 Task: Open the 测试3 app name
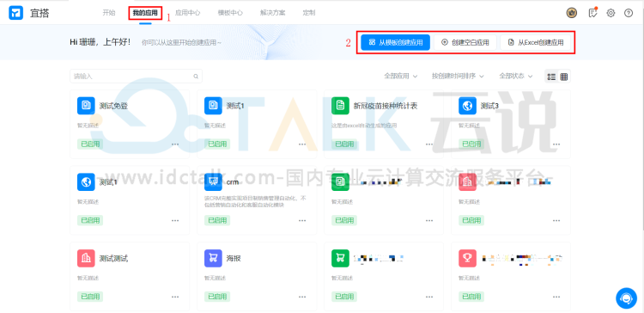pyautogui.click(x=489, y=106)
